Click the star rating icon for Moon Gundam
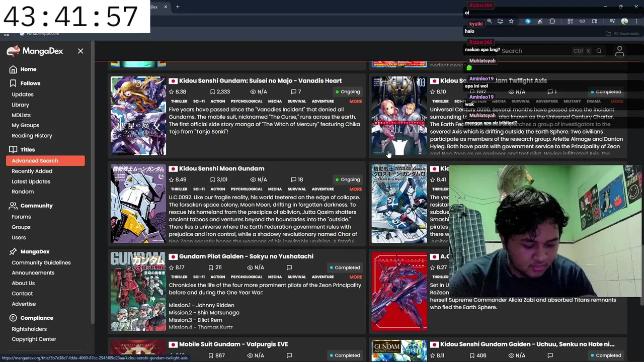This screenshot has height=362, width=644. 172,179
